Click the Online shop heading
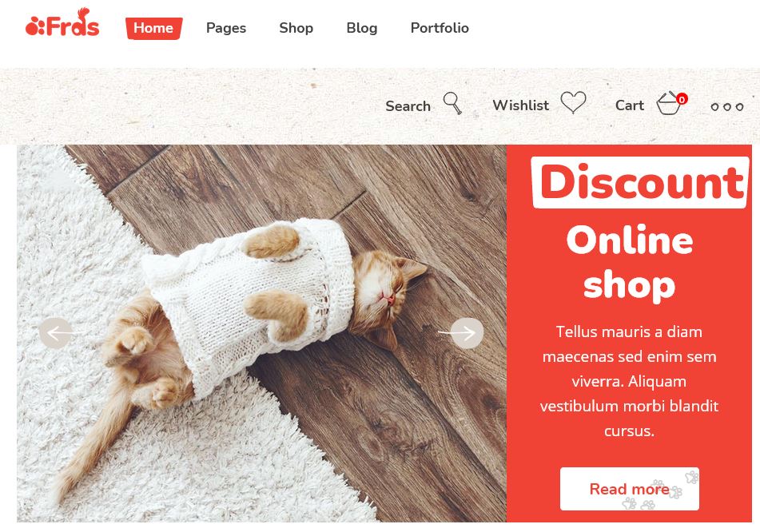 (629, 262)
